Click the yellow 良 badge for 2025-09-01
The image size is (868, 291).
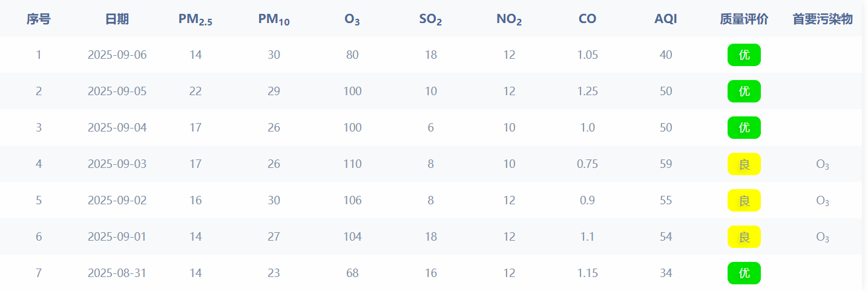[x=744, y=236]
